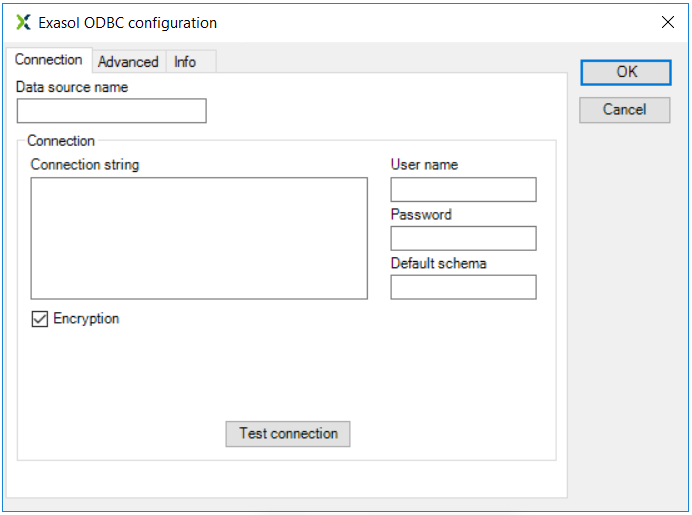This screenshot has width=692, height=515.
Task: Click the 'Connection string' label
Action: [85, 165]
